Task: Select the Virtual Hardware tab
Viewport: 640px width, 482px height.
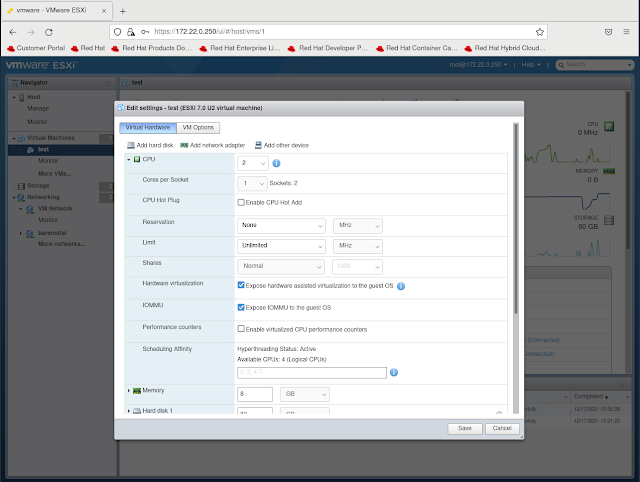Action: tap(148, 128)
